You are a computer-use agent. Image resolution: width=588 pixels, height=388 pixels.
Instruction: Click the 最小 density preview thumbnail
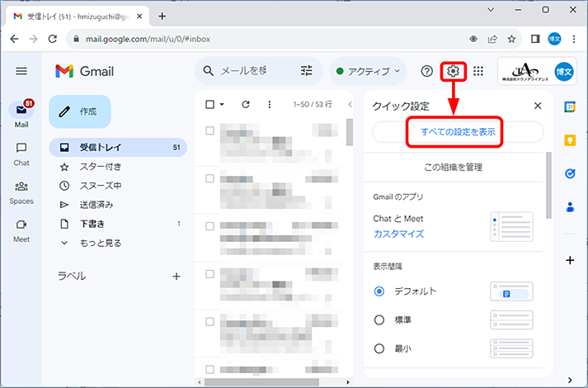pyautogui.click(x=511, y=348)
